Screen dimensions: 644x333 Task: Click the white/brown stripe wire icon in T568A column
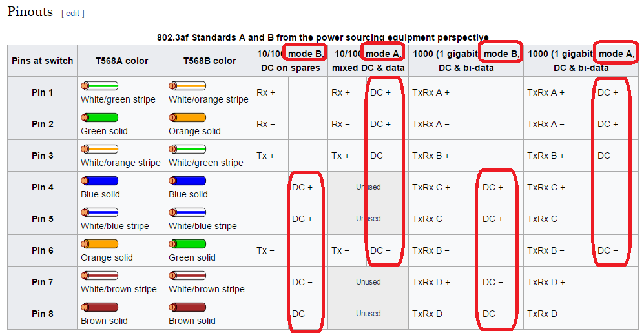(99, 276)
